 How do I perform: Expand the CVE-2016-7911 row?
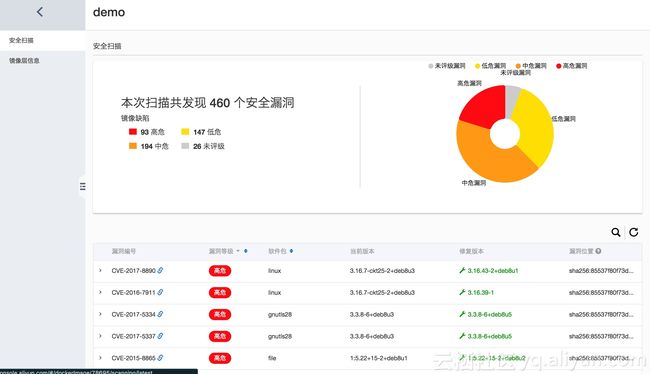(100, 292)
